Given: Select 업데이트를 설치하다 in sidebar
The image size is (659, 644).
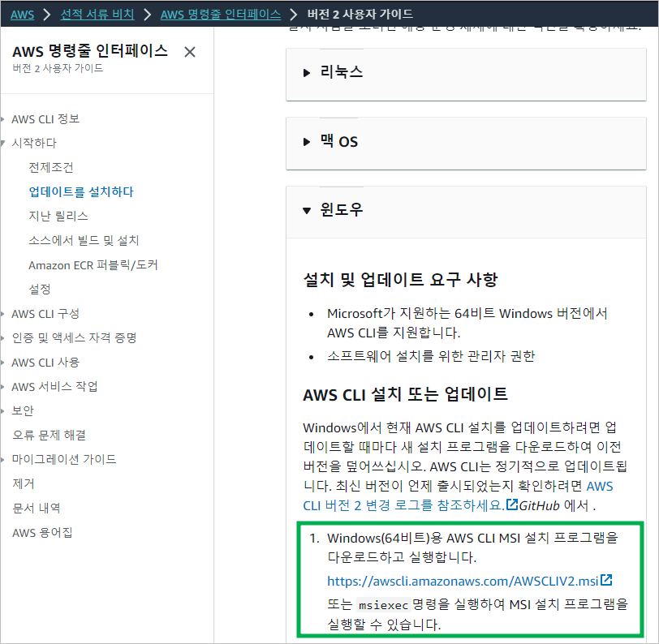Looking at the screenshot, I should click(80, 192).
